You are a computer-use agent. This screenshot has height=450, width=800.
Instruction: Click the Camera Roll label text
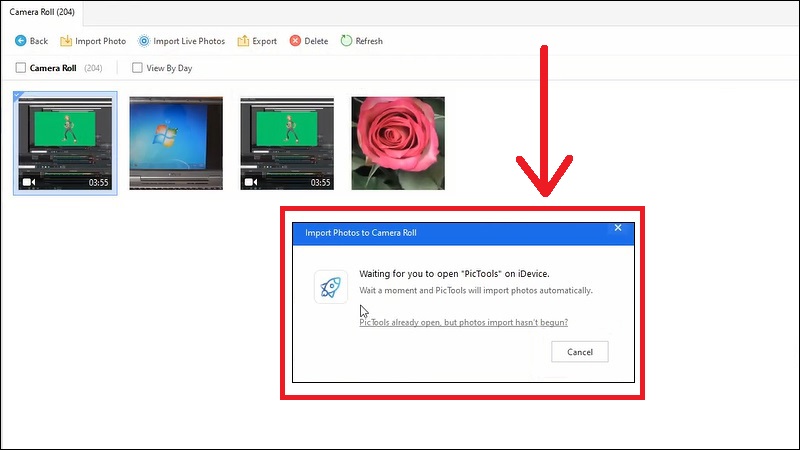(53, 68)
